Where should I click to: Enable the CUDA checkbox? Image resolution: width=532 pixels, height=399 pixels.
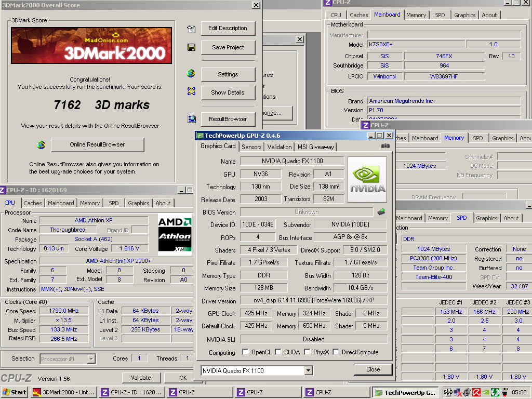pos(278,352)
